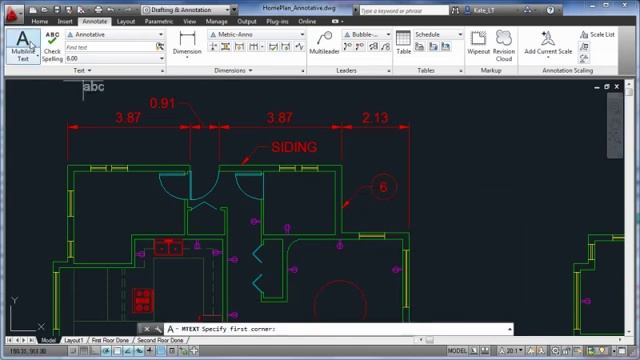Open the Output ribbon tab
The width and height of the screenshot is (640, 360).
[x=247, y=21]
